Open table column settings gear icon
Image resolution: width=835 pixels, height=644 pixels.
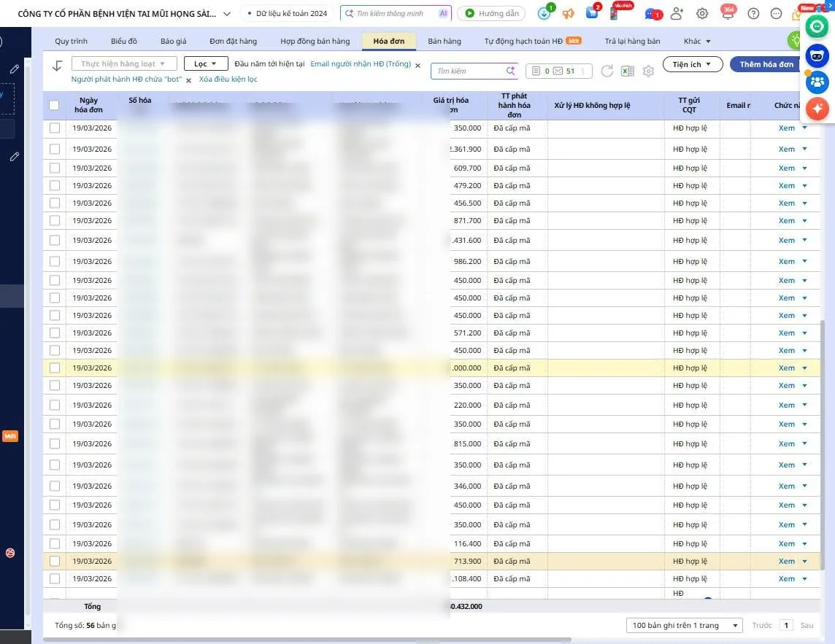(x=648, y=71)
